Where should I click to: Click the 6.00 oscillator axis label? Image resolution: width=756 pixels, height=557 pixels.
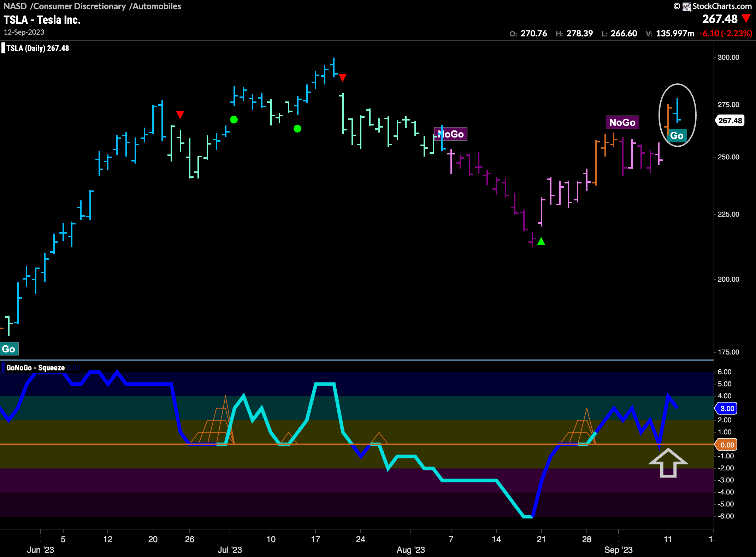pos(725,372)
